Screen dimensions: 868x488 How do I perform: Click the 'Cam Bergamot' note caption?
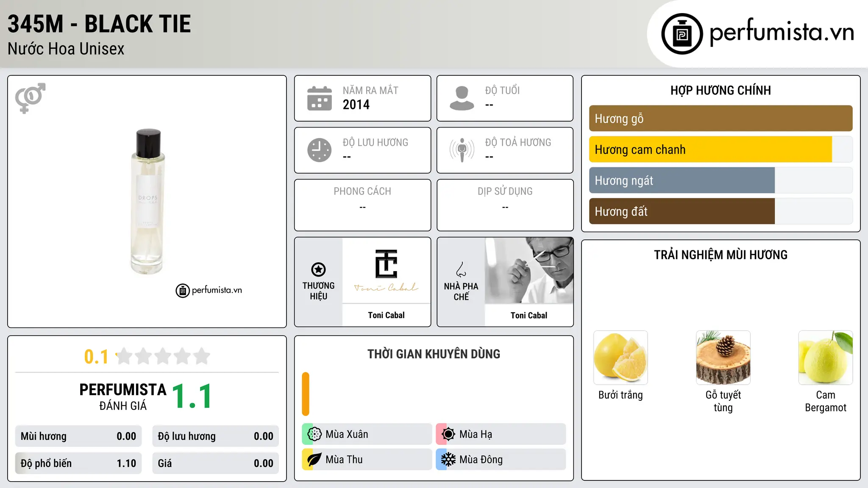pyautogui.click(x=826, y=401)
